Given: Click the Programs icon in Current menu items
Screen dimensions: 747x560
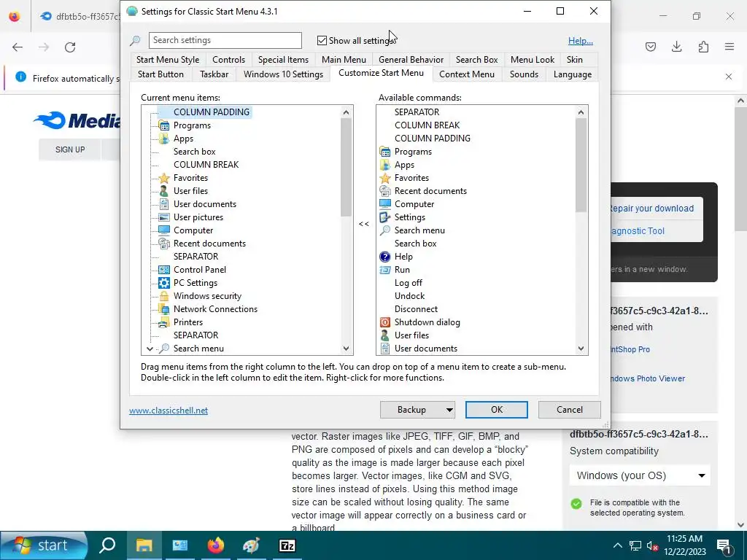Looking at the screenshot, I should 164,125.
